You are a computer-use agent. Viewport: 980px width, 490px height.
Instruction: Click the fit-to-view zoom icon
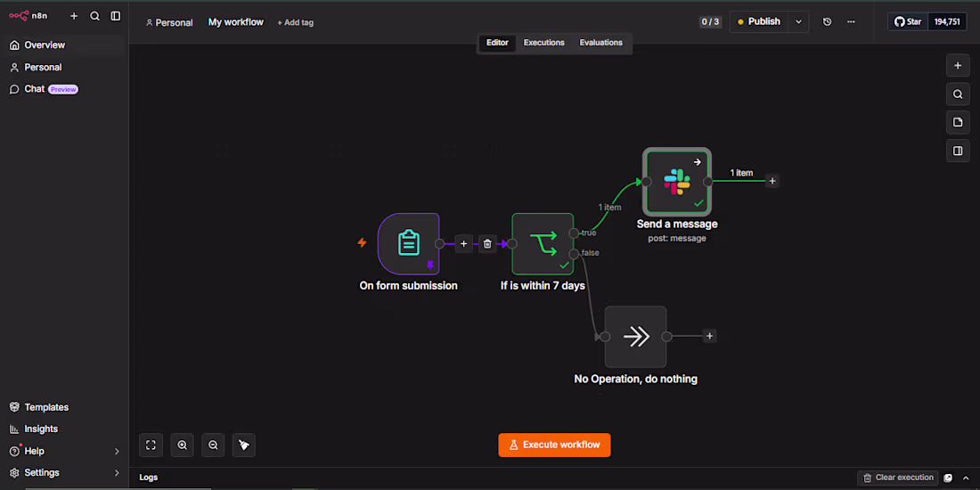151,445
